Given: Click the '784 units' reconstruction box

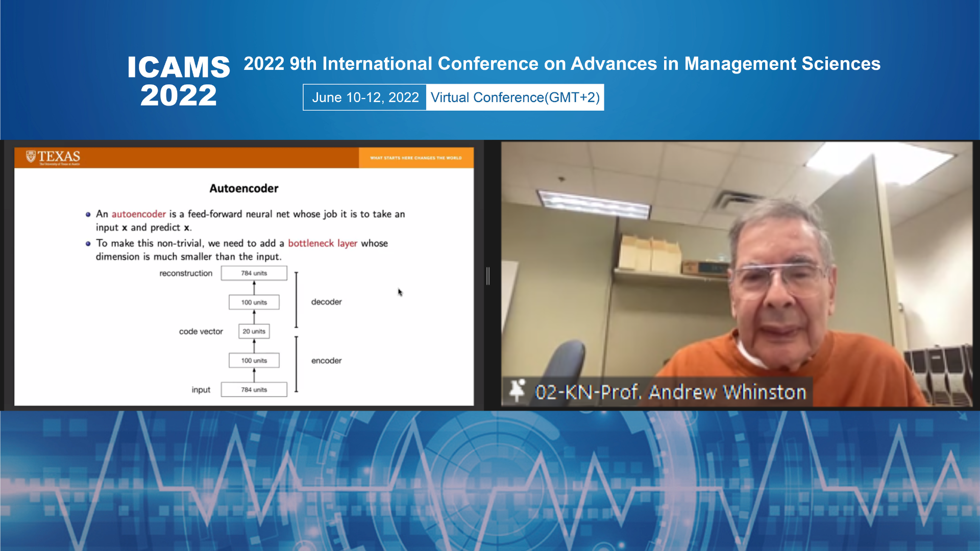Looking at the screenshot, I should pyautogui.click(x=254, y=273).
